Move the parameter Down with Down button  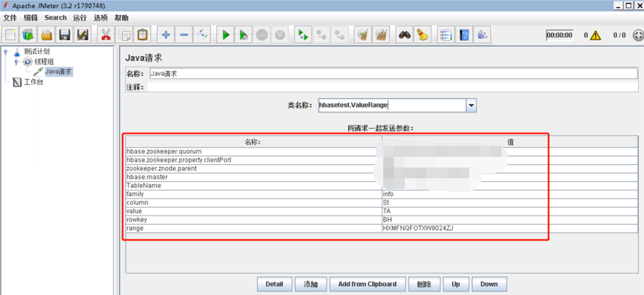[x=489, y=284]
